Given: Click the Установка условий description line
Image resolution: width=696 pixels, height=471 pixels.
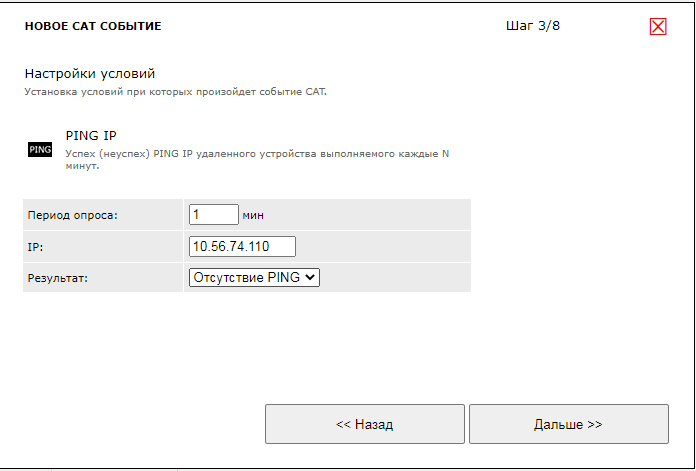Looking at the screenshot, I should click(175, 92).
